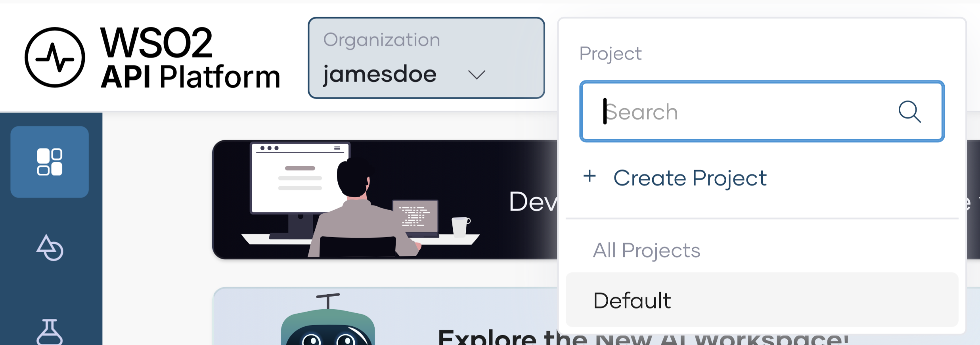The width and height of the screenshot is (980, 345).
Task: Open the Overview grid icon in sidebar
Action: 50,162
